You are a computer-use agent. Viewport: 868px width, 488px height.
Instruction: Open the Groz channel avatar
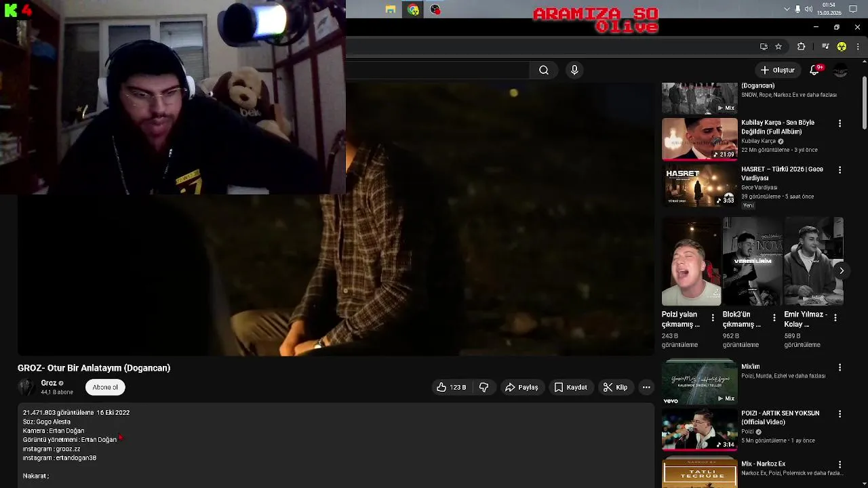click(26, 387)
